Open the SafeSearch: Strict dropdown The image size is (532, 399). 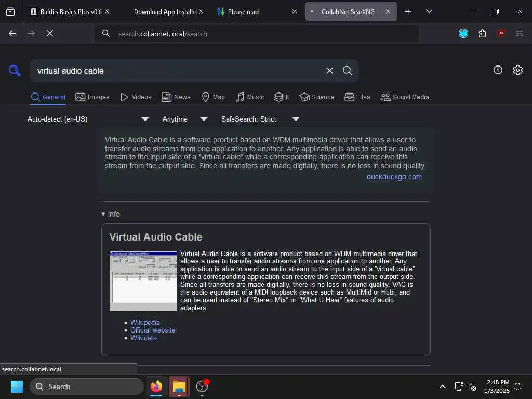[260, 119]
